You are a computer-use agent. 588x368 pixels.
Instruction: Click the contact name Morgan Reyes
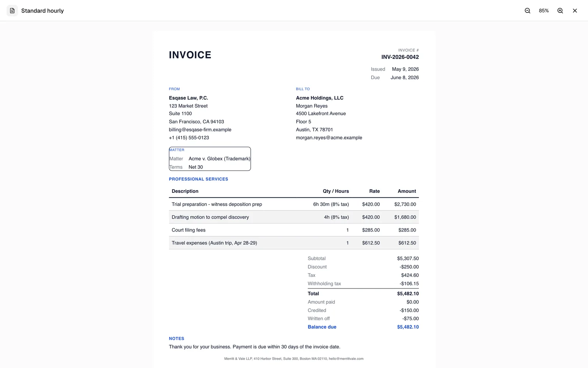[x=312, y=106]
